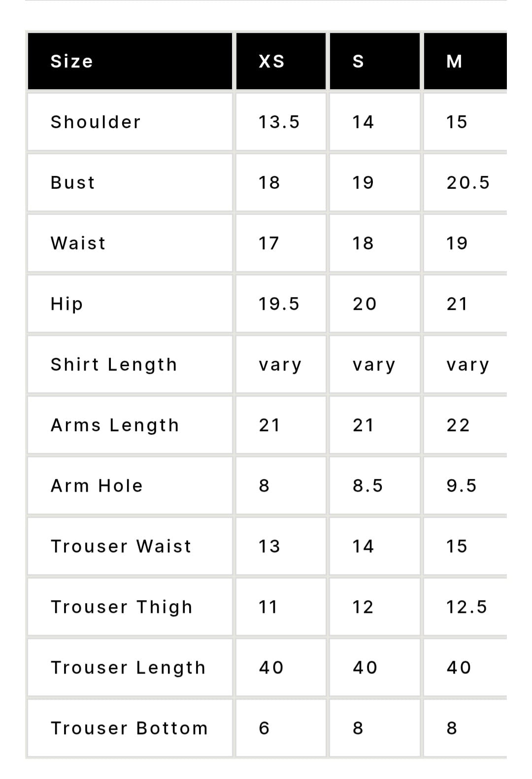Screen dimensions: 532x779
Task: Click the Arm Hole row label
Action: (x=97, y=486)
